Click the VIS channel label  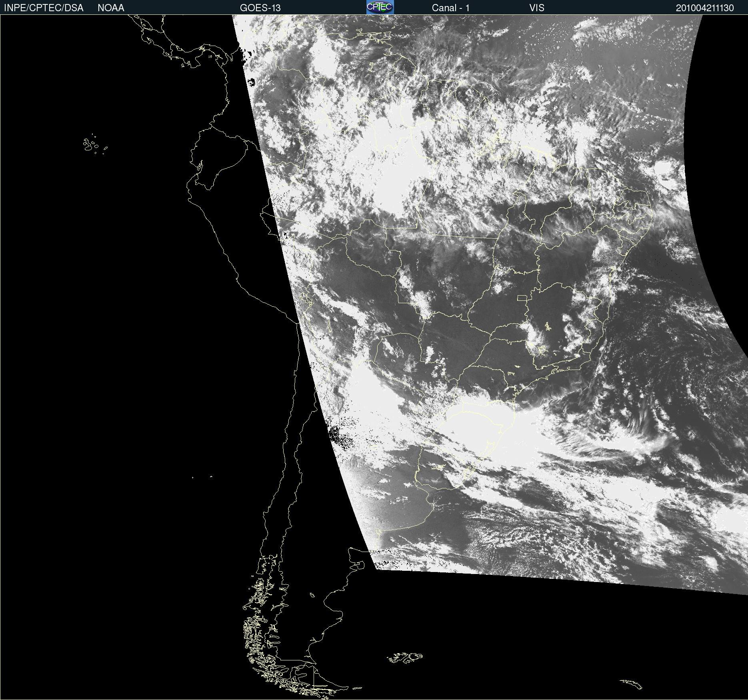pyautogui.click(x=537, y=8)
